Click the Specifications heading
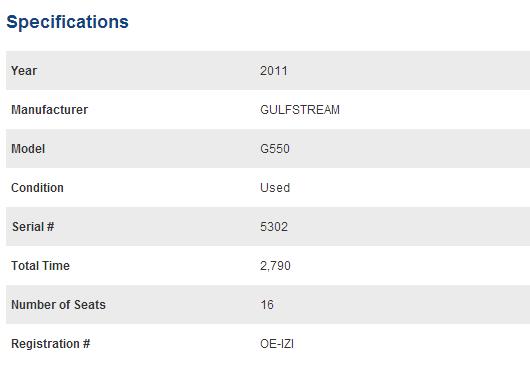 (x=67, y=22)
